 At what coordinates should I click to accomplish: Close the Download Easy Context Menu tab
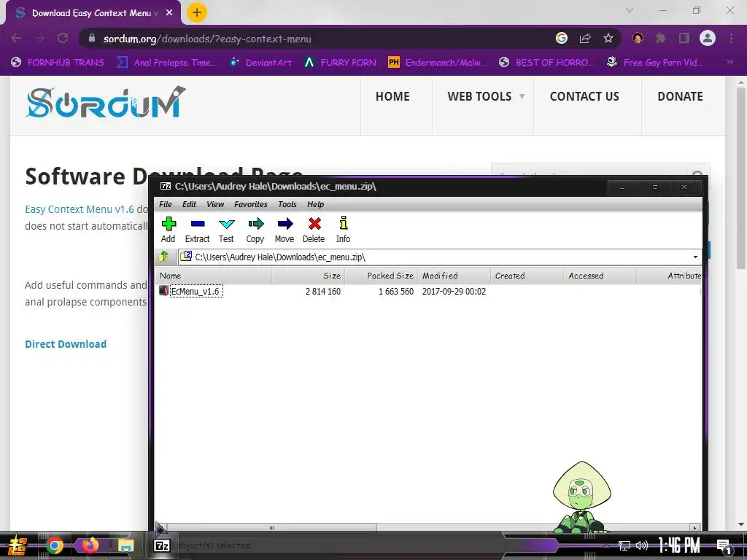click(x=169, y=13)
